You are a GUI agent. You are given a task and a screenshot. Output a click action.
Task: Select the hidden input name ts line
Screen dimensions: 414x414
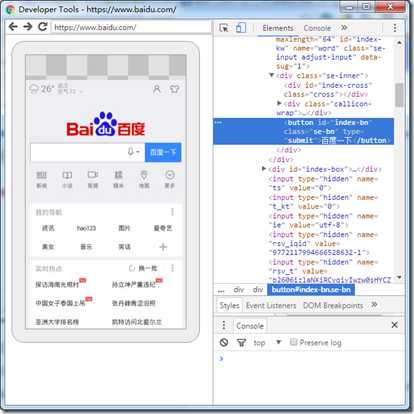tap(323, 183)
